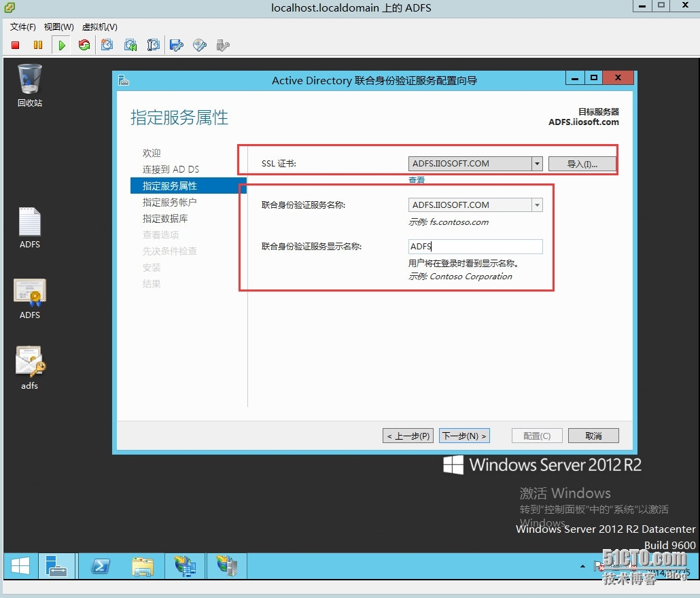Minimize the AD FS wizard window

tap(575, 78)
